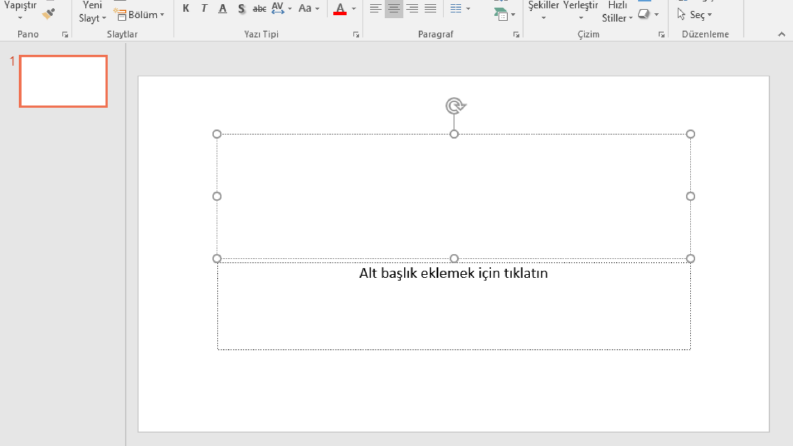Expand the font color dropdown arrow
The width and height of the screenshot is (793, 446).
(x=354, y=9)
